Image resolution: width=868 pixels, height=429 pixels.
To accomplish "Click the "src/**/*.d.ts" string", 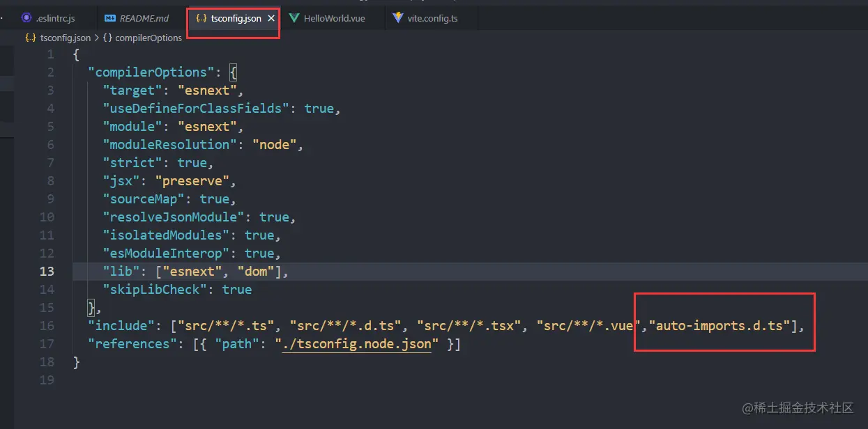I will click(346, 325).
